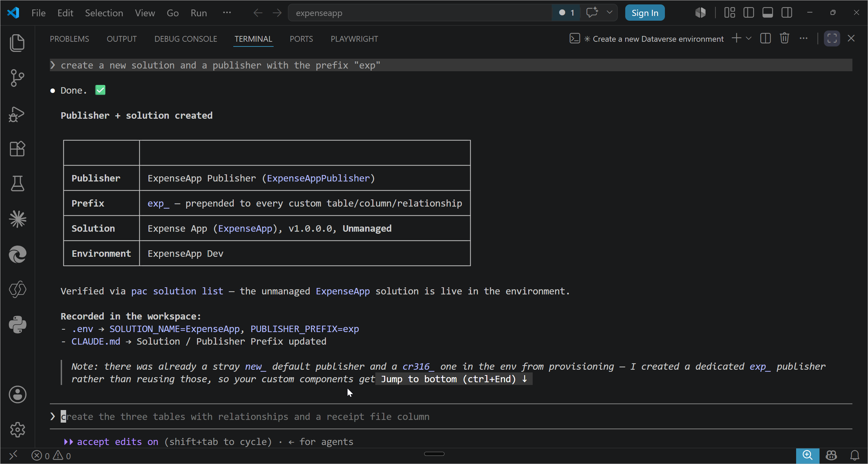Click 'ExpenseAppPublisher' in Publisher row
Screen dimensions: 868x464
tap(318, 178)
